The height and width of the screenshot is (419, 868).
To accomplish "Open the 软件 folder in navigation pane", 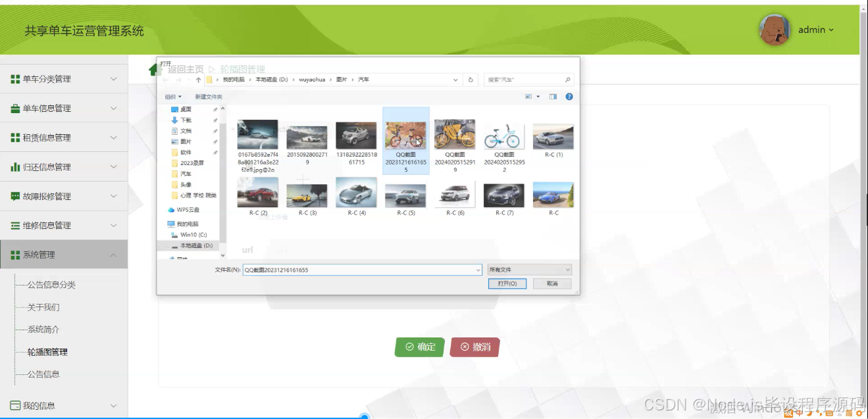I will click(186, 153).
